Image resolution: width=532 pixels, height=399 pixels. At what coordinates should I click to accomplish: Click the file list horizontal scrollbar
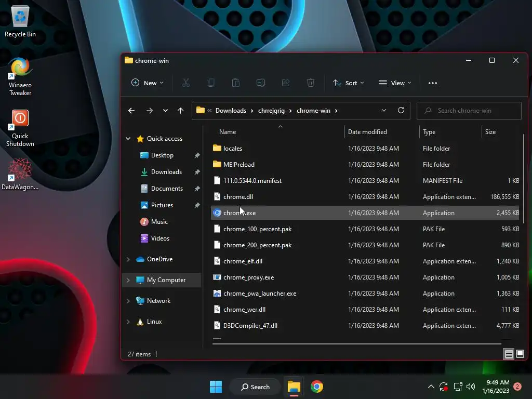(356, 344)
